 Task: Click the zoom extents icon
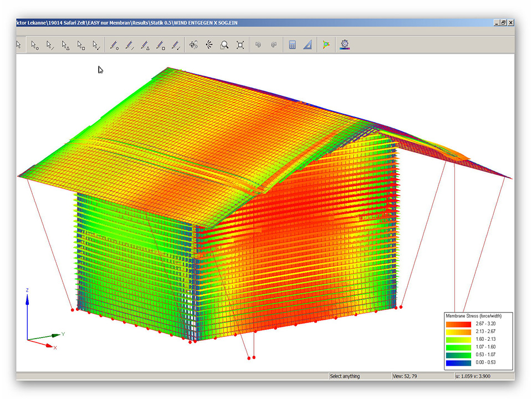click(x=240, y=45)
